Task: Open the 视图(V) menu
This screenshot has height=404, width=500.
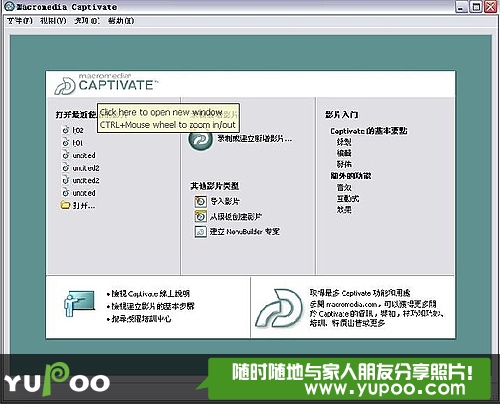Action: coord(53,21)
